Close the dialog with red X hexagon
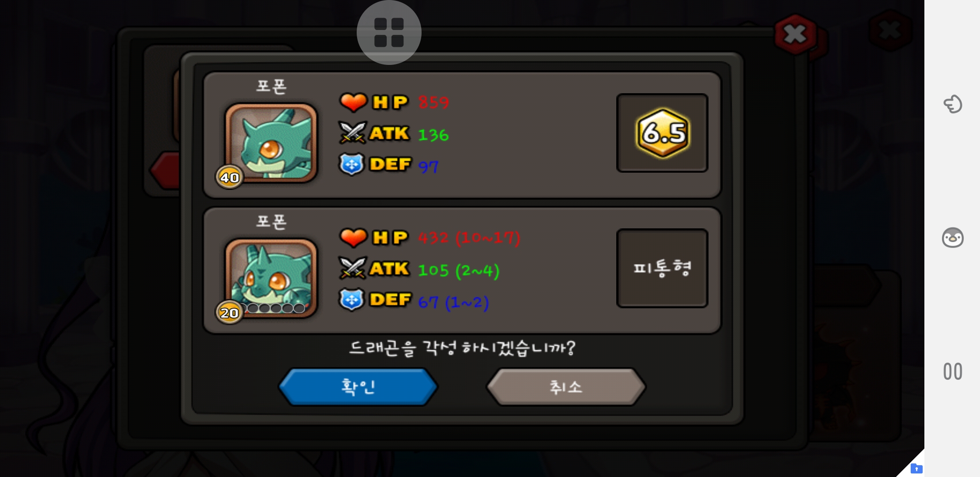The height and width of the screenshot is (477, 980). [795, 34]
